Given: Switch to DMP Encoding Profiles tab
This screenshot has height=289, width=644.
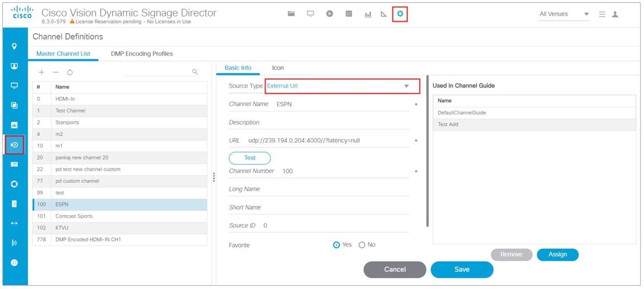Looking at the screenshot, I should (142, 54).
